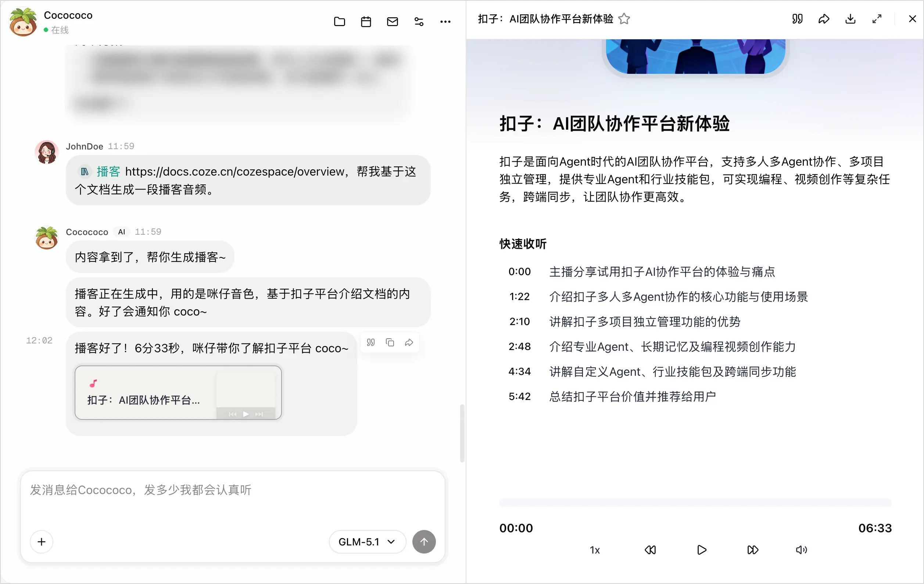
Task: Share the podcast from the panel header
Action: (x=824, y=19)
